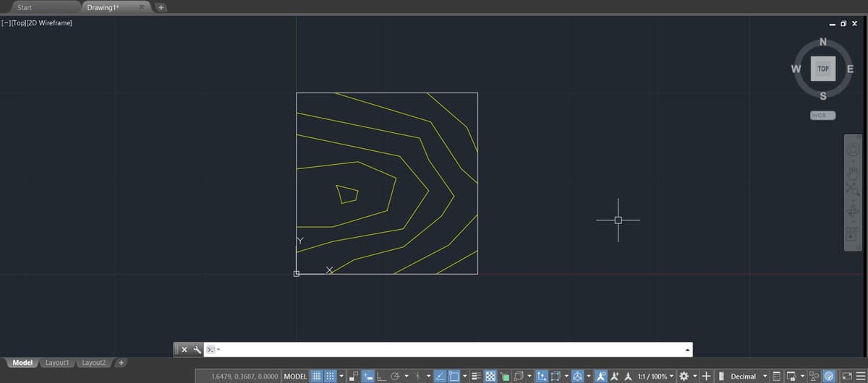868x383 pixels.
Task: Toggle lineweight display icon
Action: pos(476,376)
